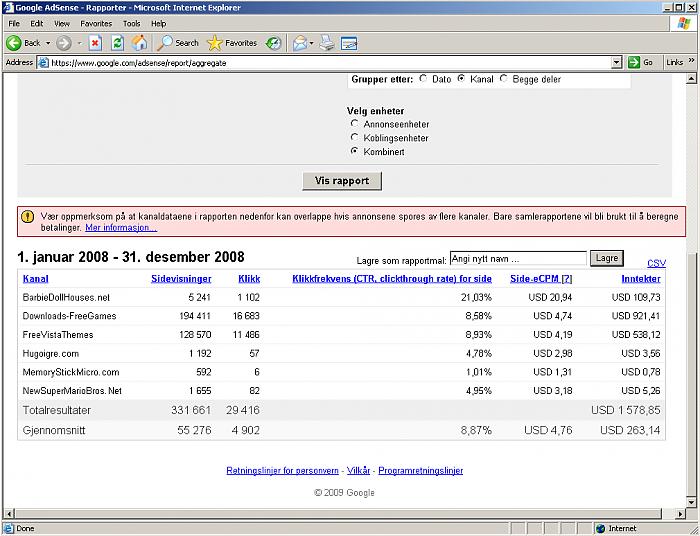Screen dimensions: 700x536
Task: Refresh the page with the Refresh icon
Action: (x=117, y=43)
